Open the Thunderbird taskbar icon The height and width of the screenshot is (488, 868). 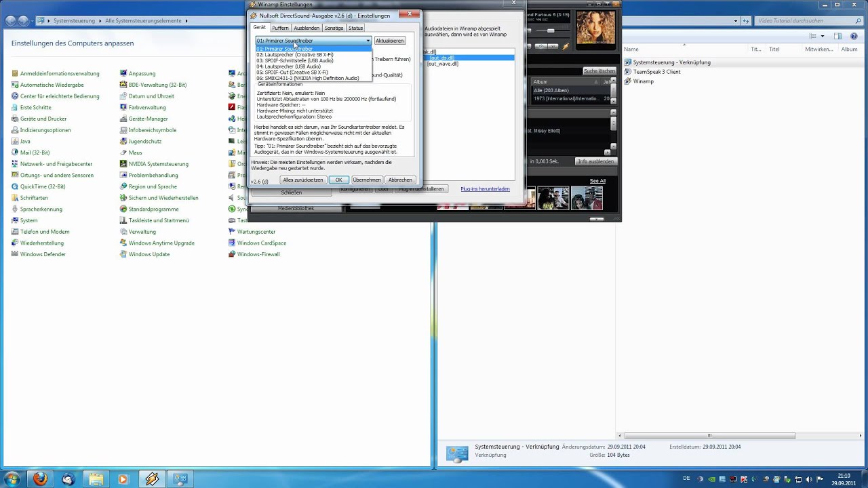pos(68,479)
